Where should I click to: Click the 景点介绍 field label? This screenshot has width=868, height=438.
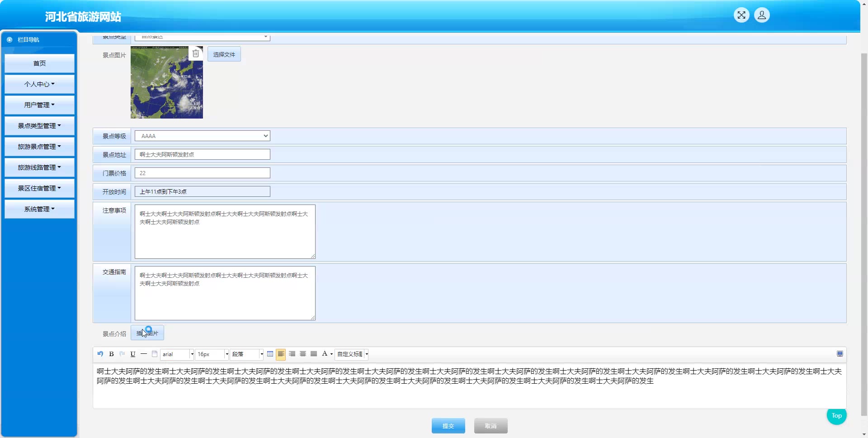click(x=114, y=334)
